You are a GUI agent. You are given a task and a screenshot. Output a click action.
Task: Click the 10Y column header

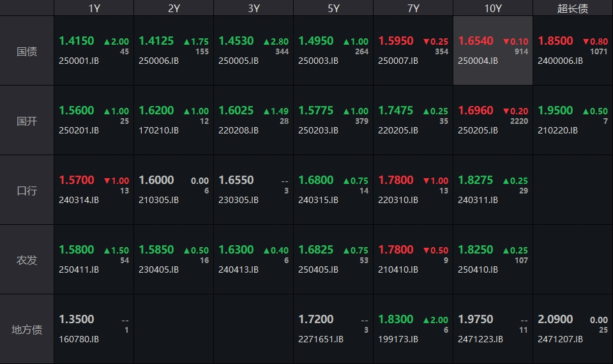[493, 8]
